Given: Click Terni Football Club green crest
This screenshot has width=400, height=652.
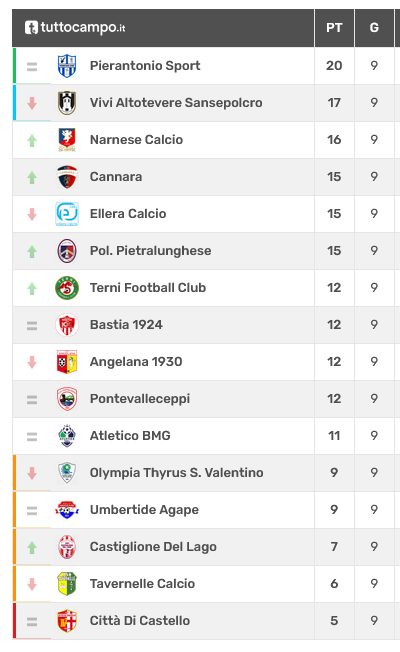Looking at the screenshot, I should [x=67, y=288].
